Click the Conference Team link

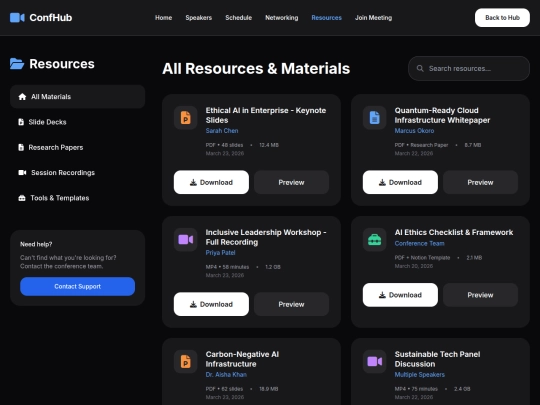(x=419, y=243)
